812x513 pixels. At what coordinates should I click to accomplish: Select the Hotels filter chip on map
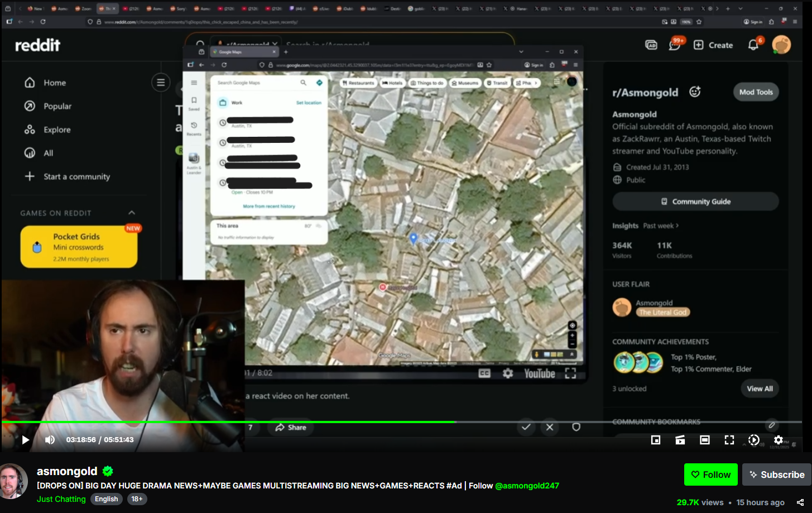click(392, 83)
